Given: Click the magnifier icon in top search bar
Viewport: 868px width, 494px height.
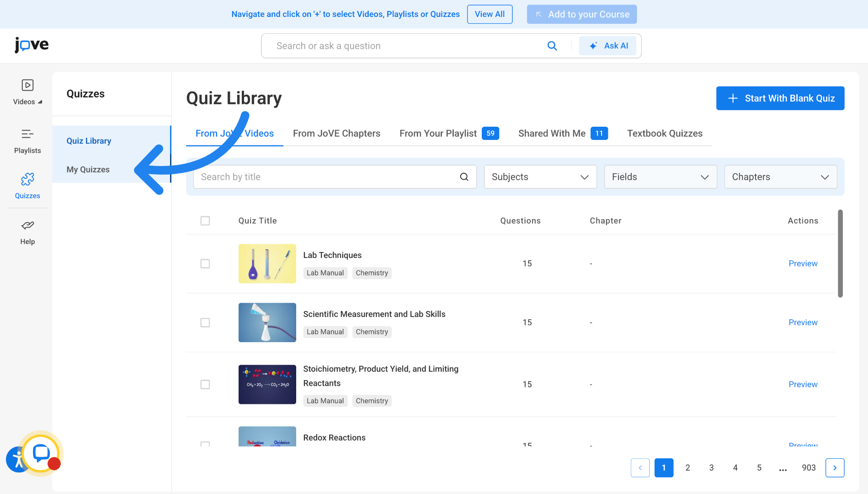Looking at the screenshot, I should 552,46.
